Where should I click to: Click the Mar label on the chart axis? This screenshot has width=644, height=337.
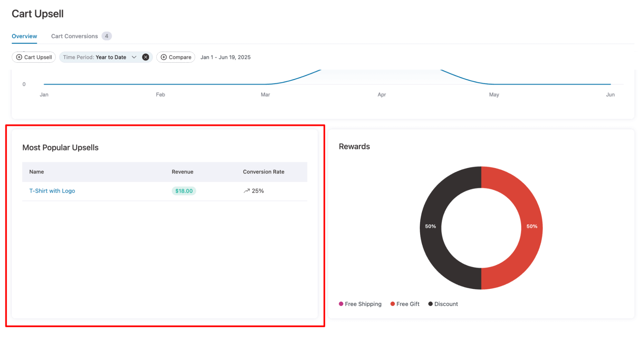pos(265,94)
